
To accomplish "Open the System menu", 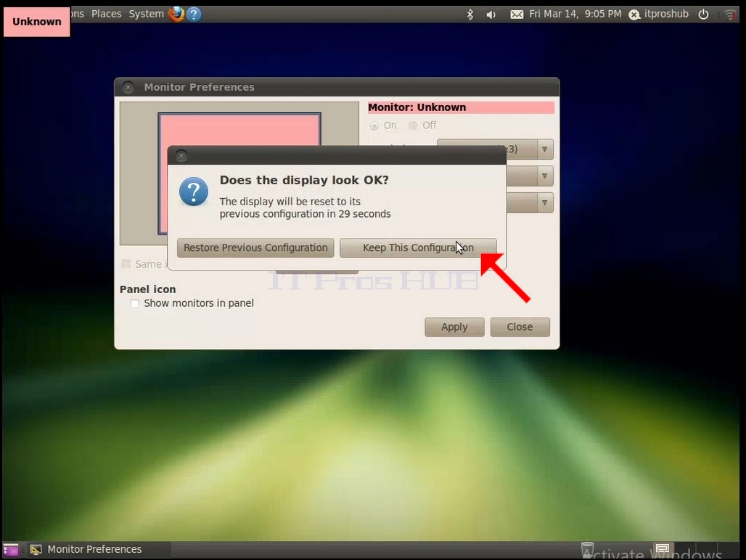I will pyautogui.click(x=146, y=14).
